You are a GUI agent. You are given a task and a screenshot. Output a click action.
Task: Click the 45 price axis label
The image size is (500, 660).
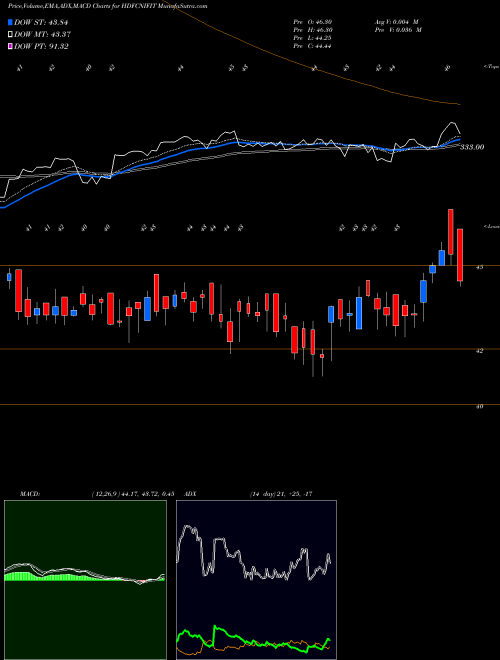pyautogui.click(x=480, y=267)
